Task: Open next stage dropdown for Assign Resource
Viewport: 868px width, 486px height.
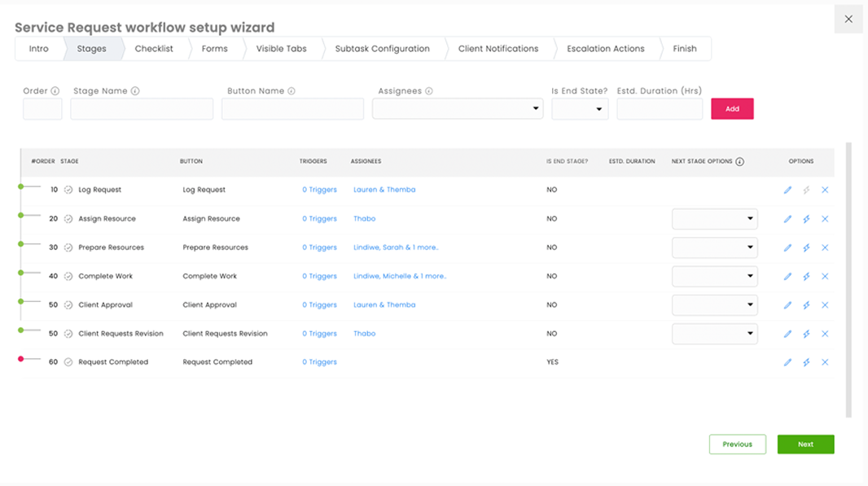Action: 714,219
